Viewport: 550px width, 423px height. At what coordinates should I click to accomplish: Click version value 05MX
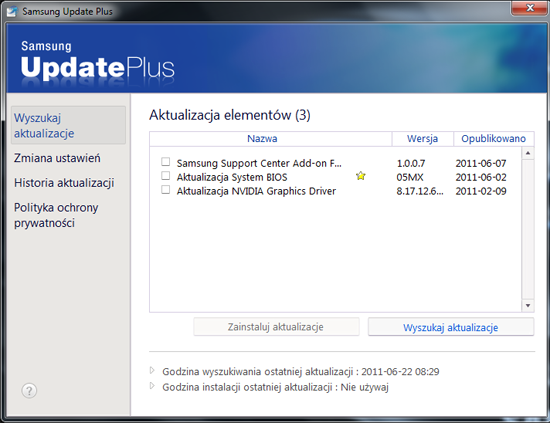point(410,177)
